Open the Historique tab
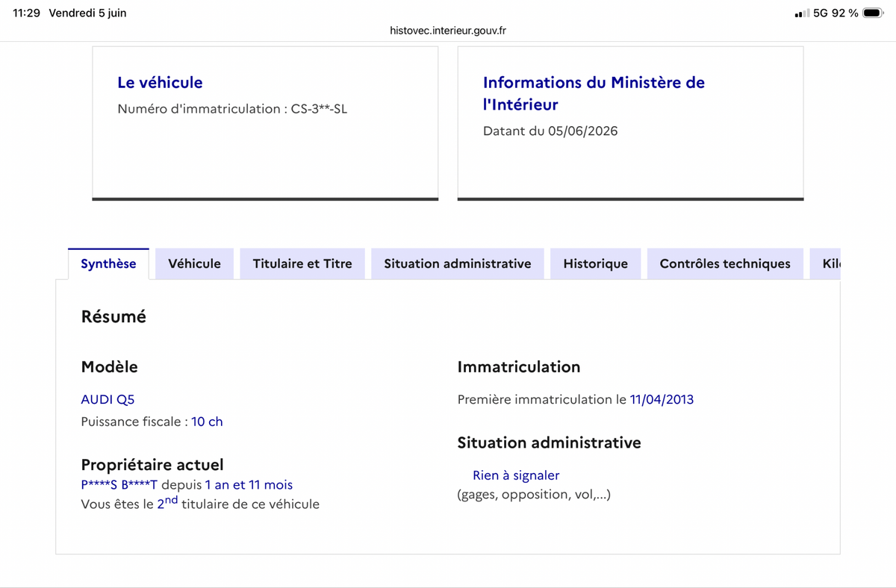This screenshot has height=588, width=896. tap(596, 263)
